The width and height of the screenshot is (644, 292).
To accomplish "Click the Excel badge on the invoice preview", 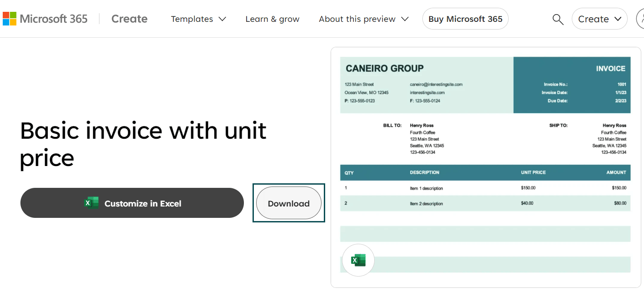I will point(358,260).
